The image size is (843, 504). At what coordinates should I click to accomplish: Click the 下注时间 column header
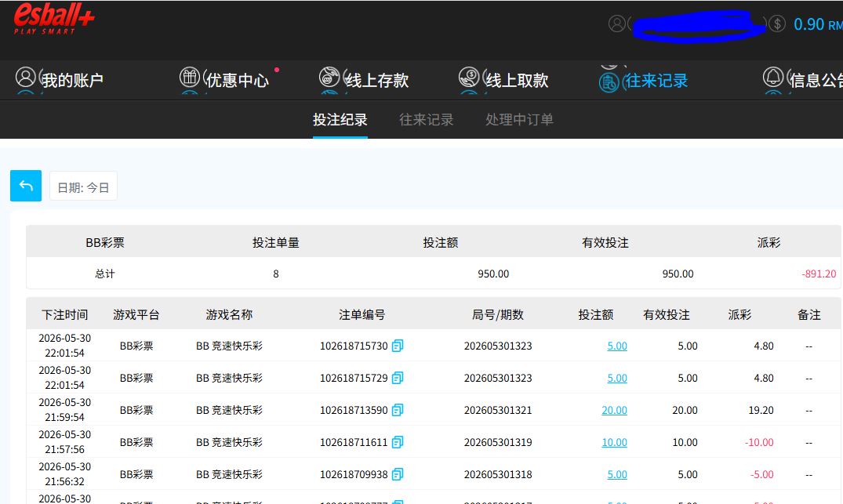pyautogui.click(x=65, y=315)
